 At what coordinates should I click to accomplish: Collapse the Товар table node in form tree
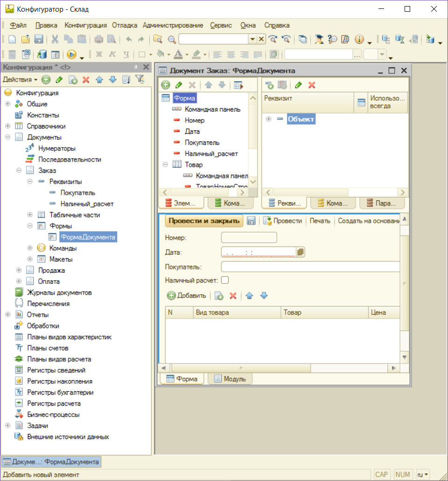pyautogui.click(x=165, y=165)
